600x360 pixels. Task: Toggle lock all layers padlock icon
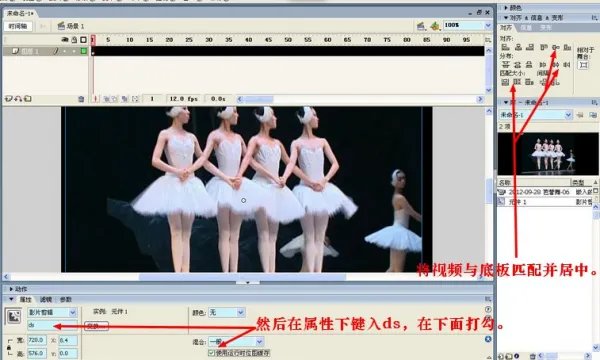(74, 39)
